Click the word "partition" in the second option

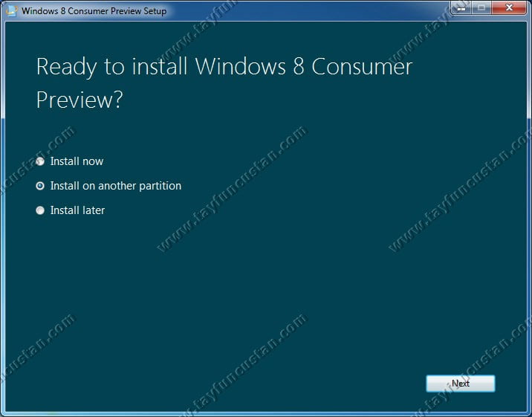click(158, 186)
